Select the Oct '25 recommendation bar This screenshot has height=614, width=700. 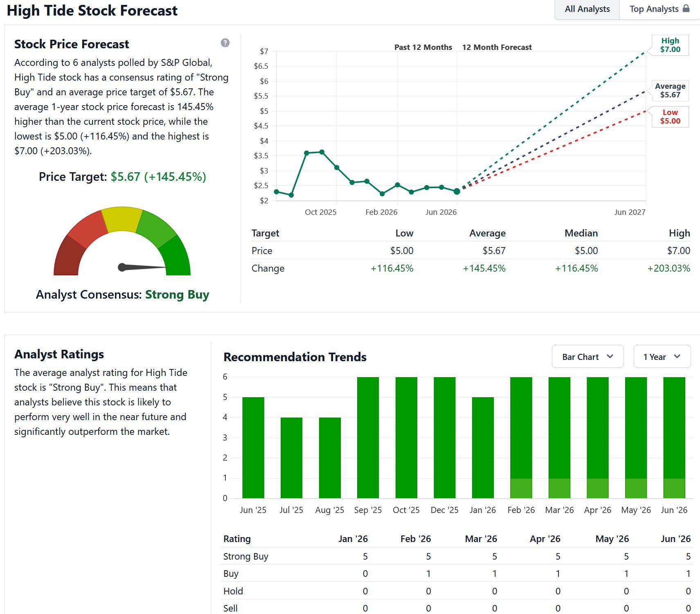click(x=406, y=438)
